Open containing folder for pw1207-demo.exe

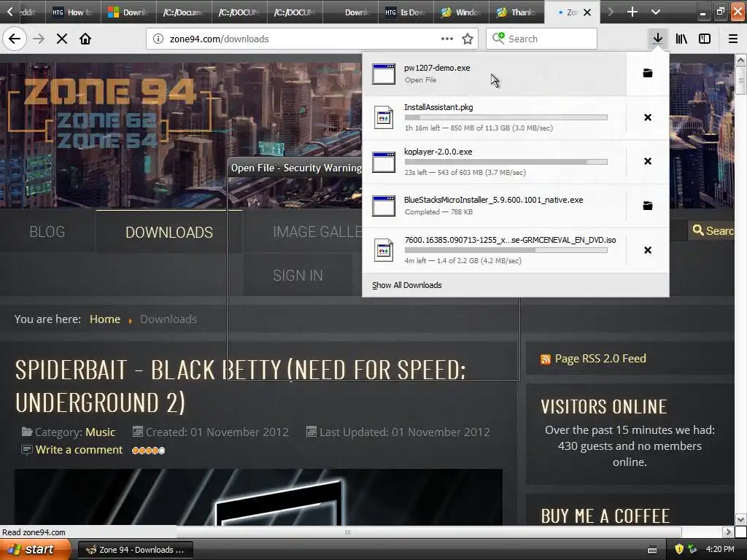pyautogui.click(x=648, y=73)
